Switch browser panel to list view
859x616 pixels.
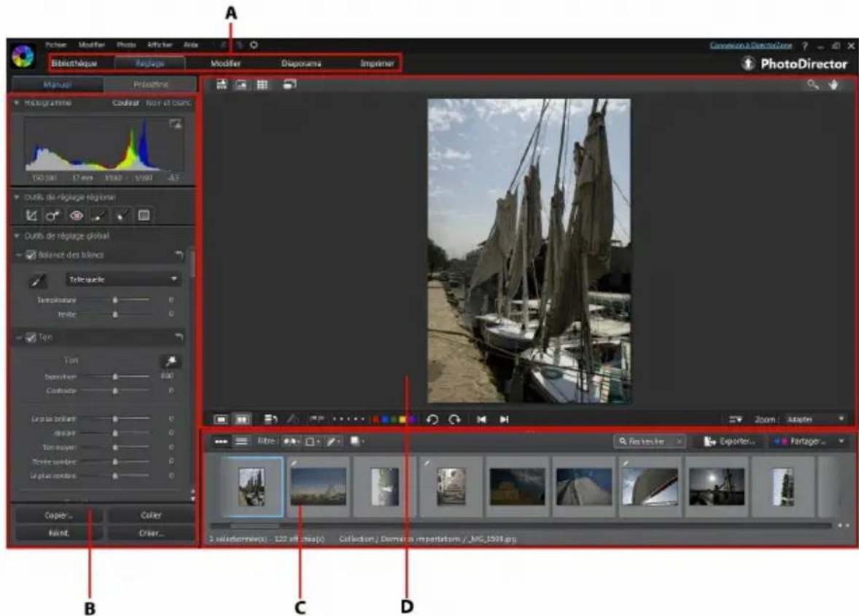click(241, 441)
